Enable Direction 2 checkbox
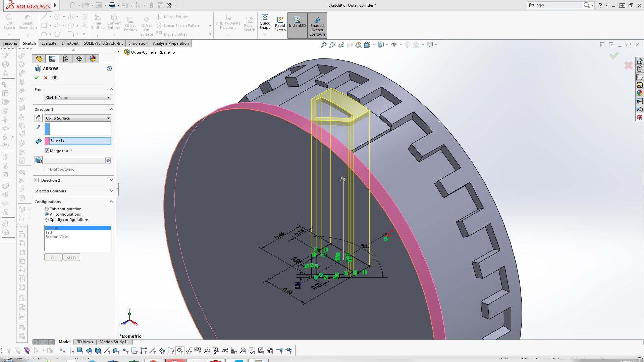This screenshot has width=644, height=362. [37, 180]
